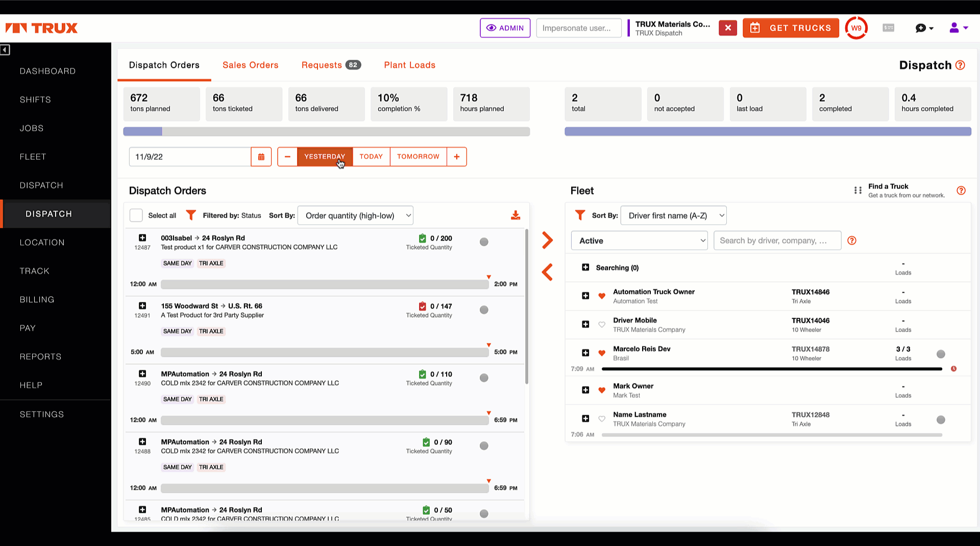Open Driver first name sort dropdown
Viewport: 980px width, 546px height.
click(x=674, y=216)
